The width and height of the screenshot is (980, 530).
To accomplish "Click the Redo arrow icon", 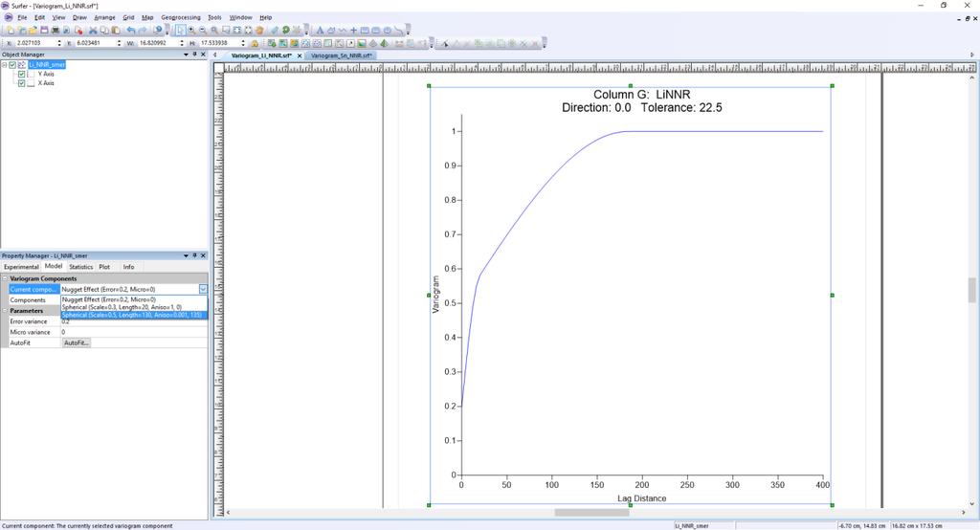I will pyautogui.click(x=142, y=30).
